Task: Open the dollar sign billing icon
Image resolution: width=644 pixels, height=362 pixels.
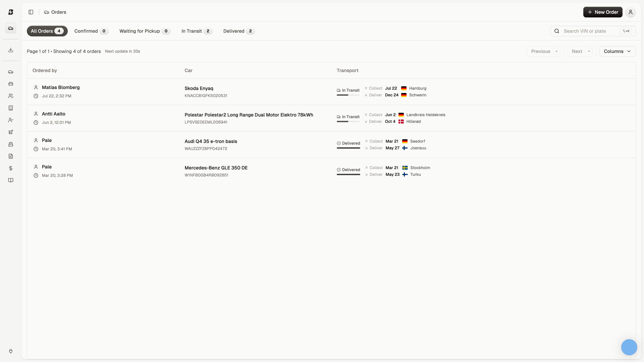Action: [x=11, y=168]
